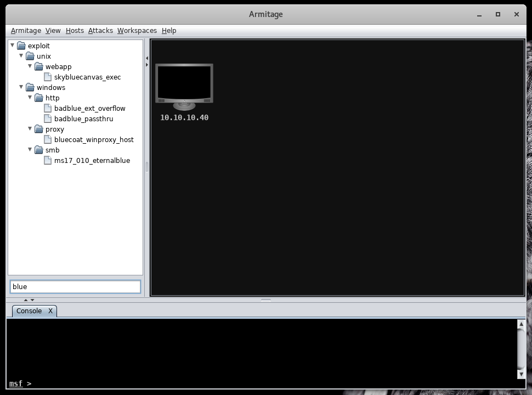The width and height of the screenshot is (532, 395).
Task: Collapse the webapp tree node
Action: coord(30,66)
